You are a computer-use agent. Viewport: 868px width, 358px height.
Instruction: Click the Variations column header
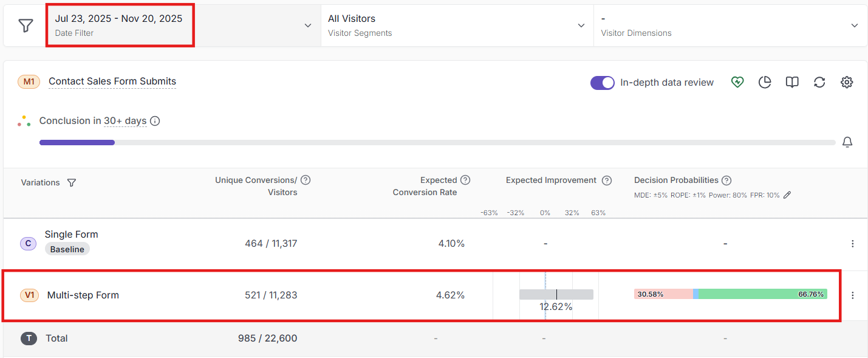pyautogui.click(x=40, y=182)
